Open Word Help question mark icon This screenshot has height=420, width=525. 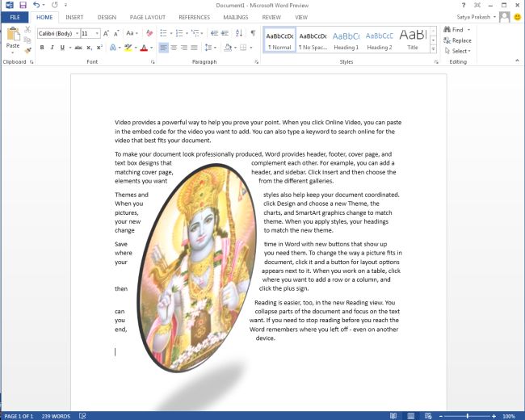tap(464, 5)
